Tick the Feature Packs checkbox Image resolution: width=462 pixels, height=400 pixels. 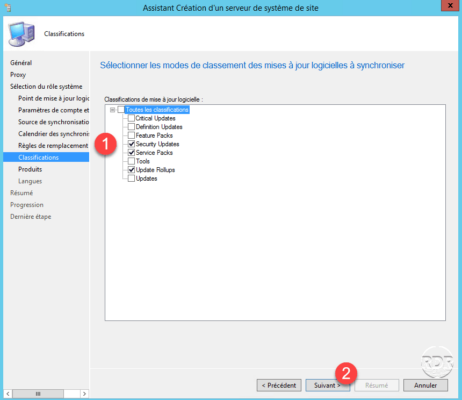131,135
